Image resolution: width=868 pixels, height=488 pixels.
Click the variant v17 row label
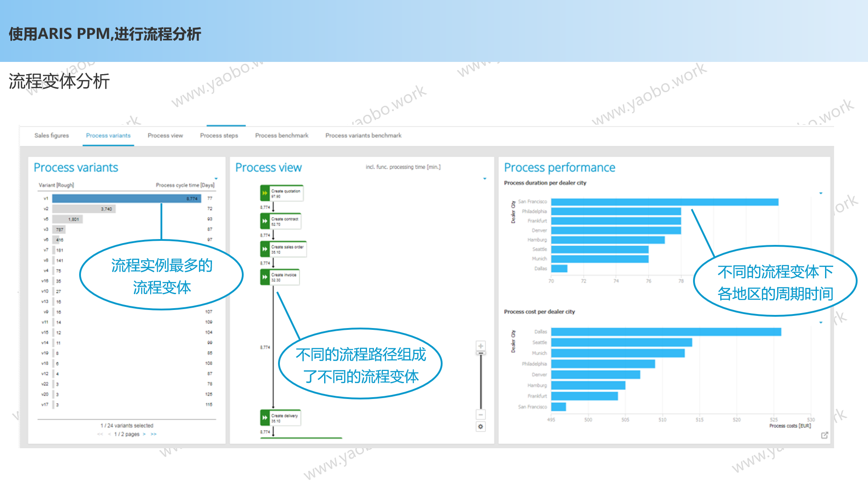[x=45, y=405]
